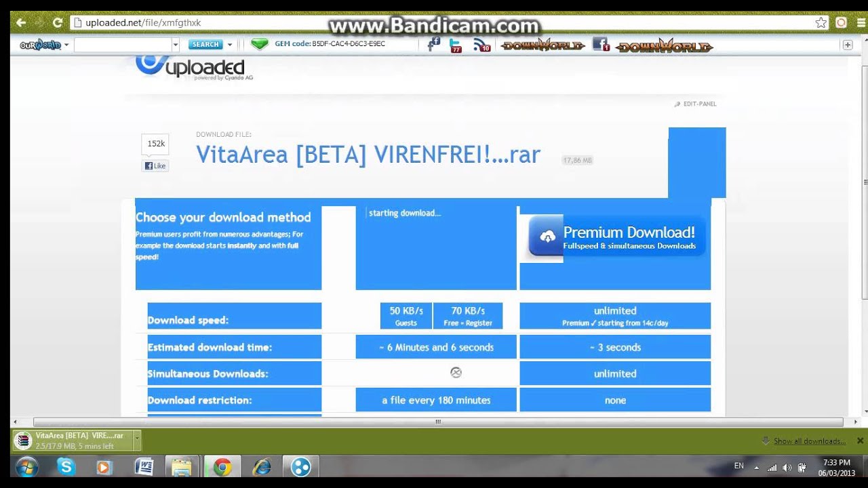The height and width of the screenshot is (488, 868).
Task: Click the plus button at toolbar end
Action: coord(847,45)
